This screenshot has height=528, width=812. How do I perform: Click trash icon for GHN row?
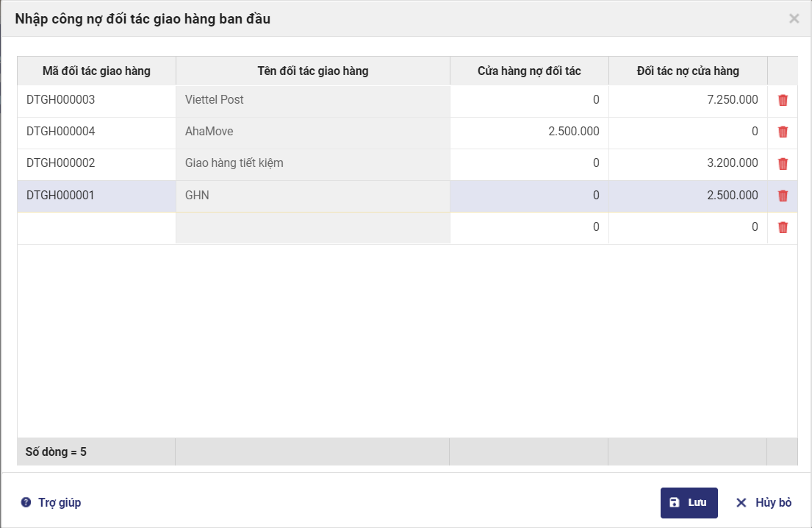(x=783, y=196)
